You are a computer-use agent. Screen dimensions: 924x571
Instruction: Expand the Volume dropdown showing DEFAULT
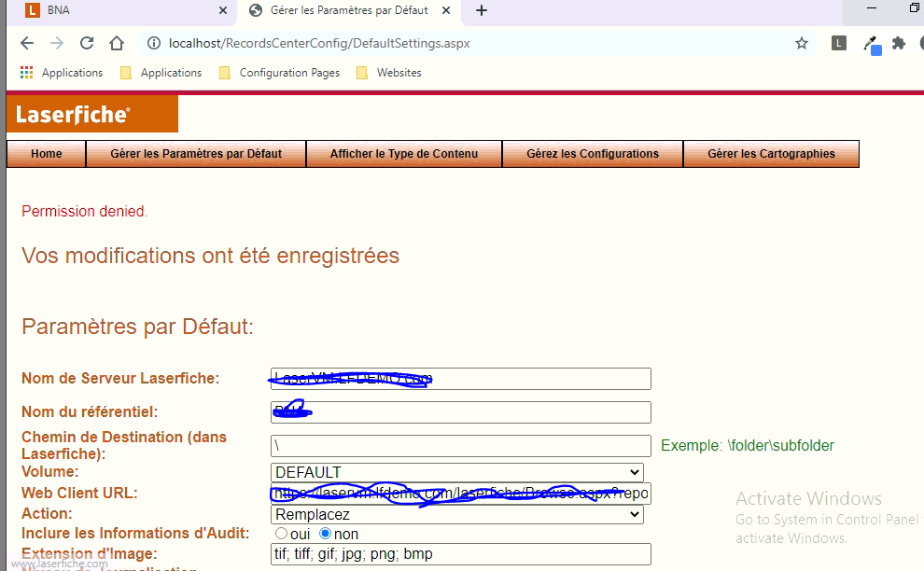[x=457, y=472]
